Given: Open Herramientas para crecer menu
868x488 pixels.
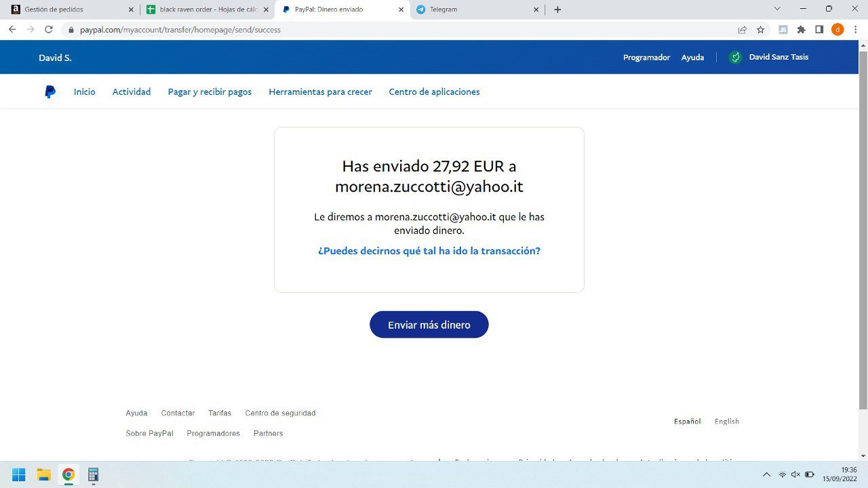Looking at the screenshot, I should (320, 91).
